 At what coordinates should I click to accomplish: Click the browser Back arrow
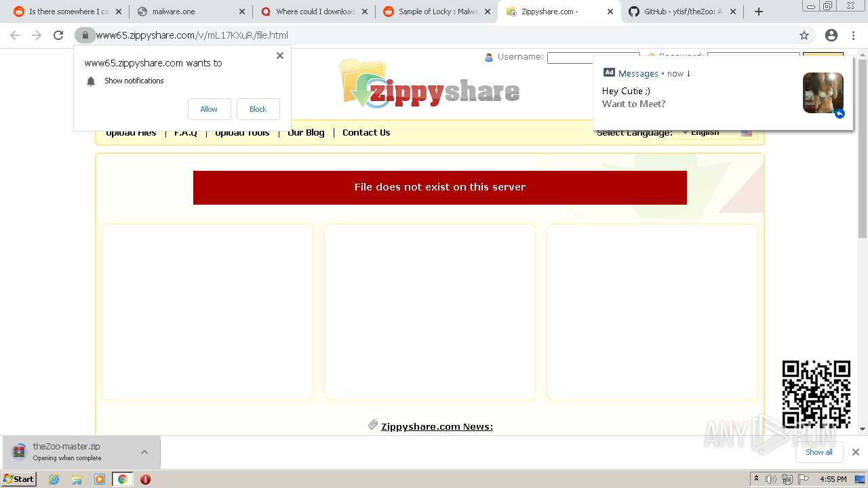click(15, 35)
